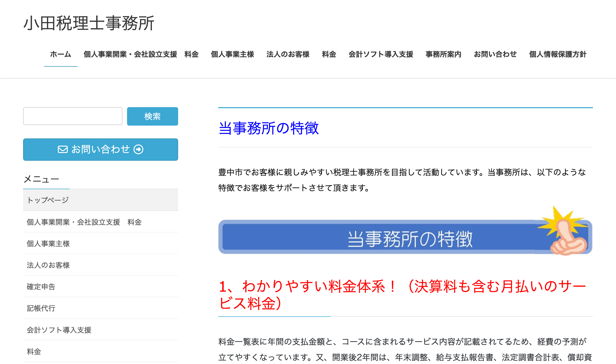
Task: Click into the search text field
Action: [73, 116]
